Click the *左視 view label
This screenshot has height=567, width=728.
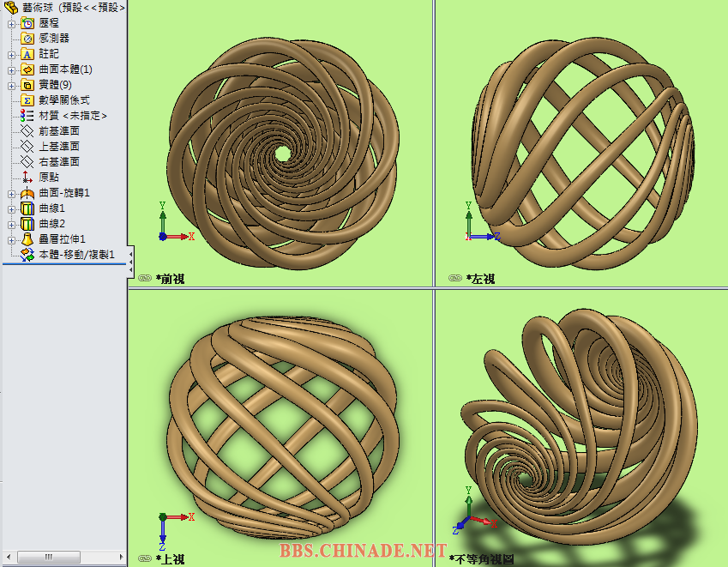click(480, 279)
